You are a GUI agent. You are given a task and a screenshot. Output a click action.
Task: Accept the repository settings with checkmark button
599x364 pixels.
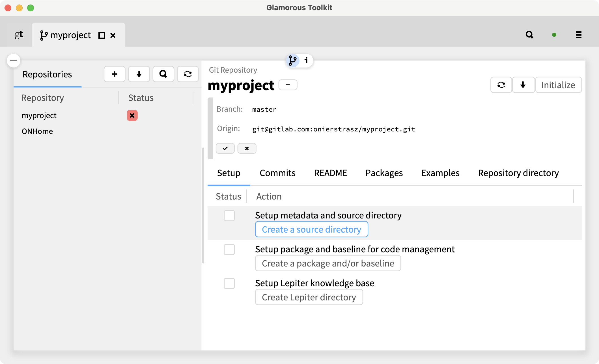click(x=225, y=148)
